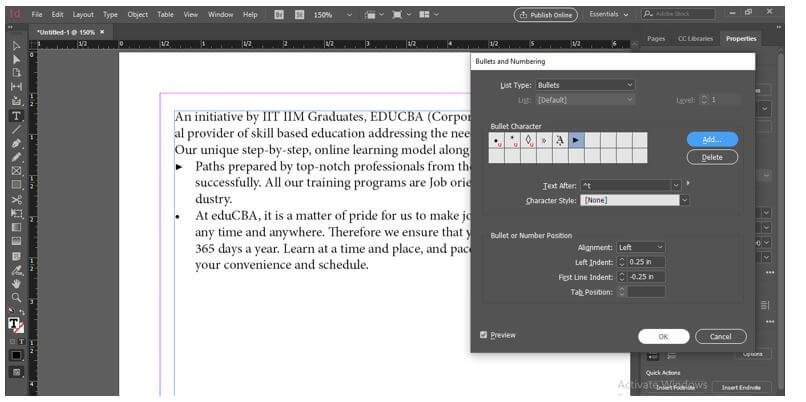806x402 pixels.
Task: Open Adobe Stock icon beside Bridge
Action: pyautogui.click(x=300, y=15)
